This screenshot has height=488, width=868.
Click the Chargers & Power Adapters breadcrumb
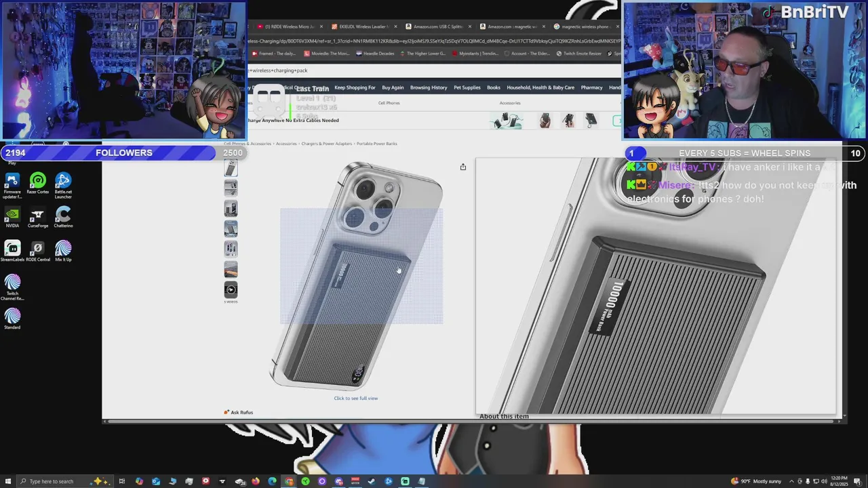(327, 144)
